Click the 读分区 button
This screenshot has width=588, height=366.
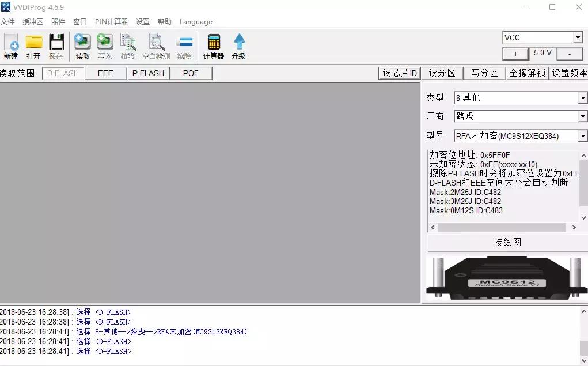[x=442, y=73]
